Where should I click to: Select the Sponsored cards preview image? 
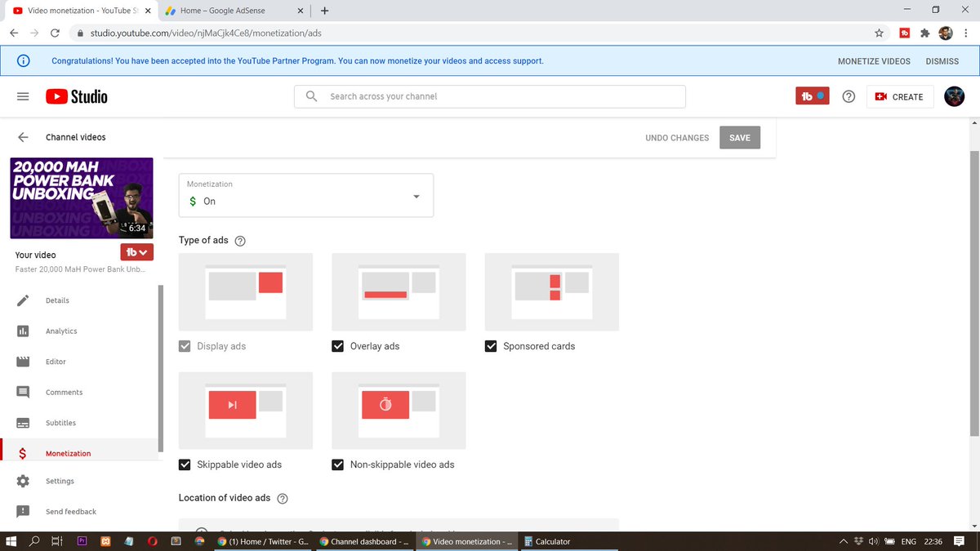point(552,291)
